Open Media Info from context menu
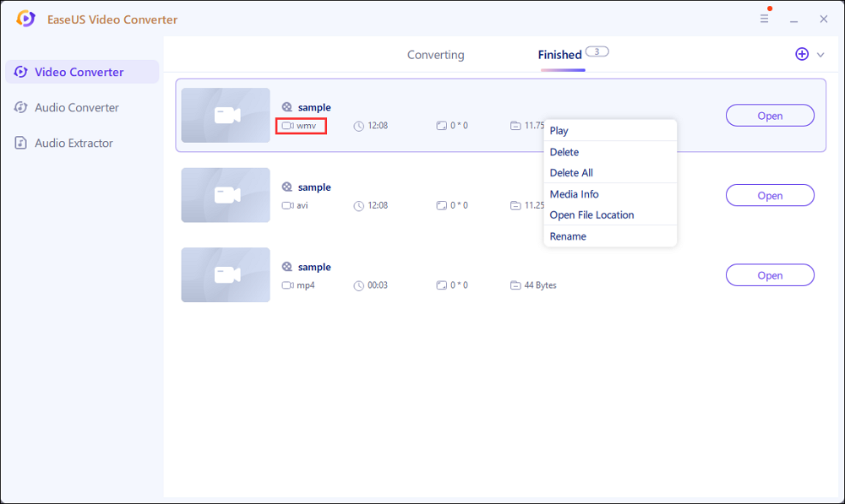Image resolution: width=845 pixels, height=504 pixels. coord(574,194)
